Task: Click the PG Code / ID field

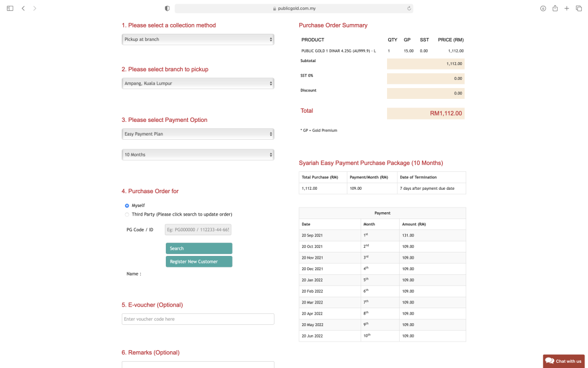Action: point(198,230)
